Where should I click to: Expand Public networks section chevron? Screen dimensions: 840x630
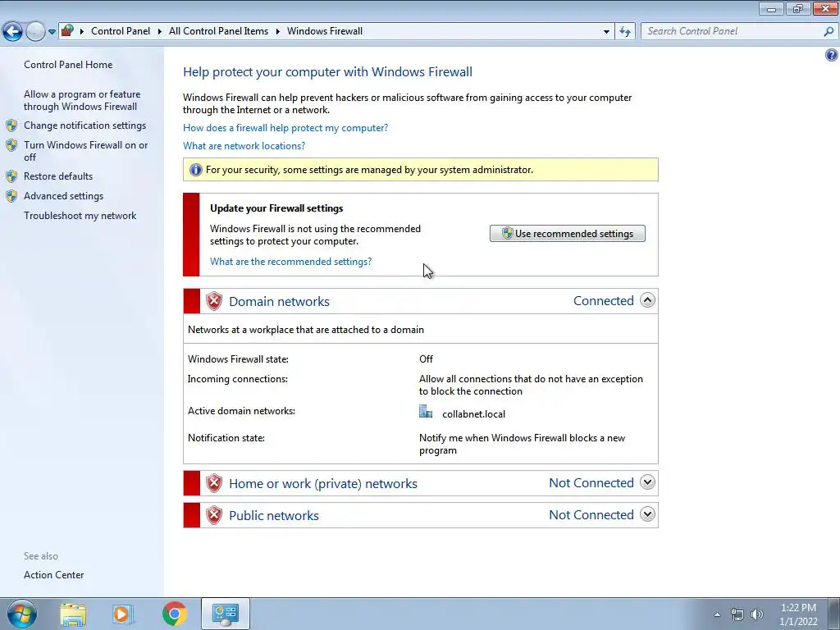(x=647, y=514)
